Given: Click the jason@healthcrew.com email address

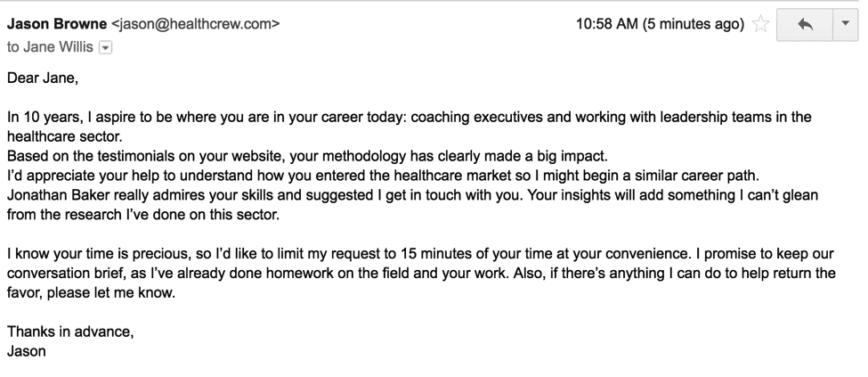Looking at the screenshot, I should click(196, 24).
